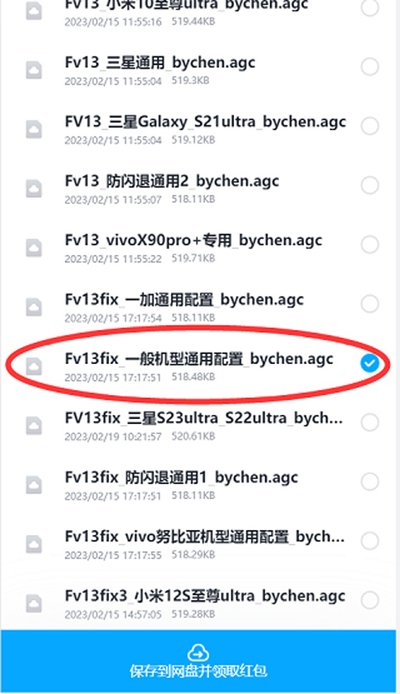
Task: Tick the Fv13_vivoX90pro+专用 file circle
Action: pyautogui.click(x=369, y=244)
